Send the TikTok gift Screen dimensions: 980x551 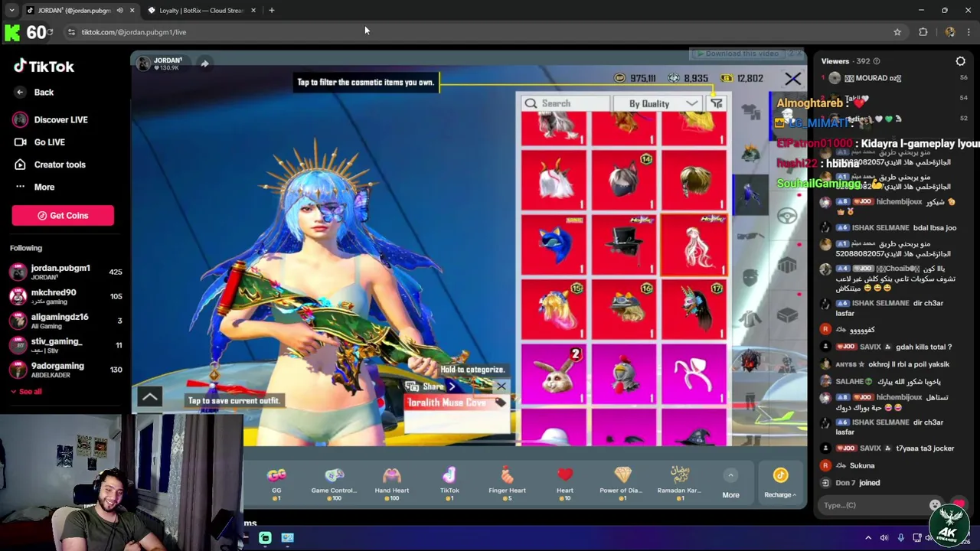point(449,483)
